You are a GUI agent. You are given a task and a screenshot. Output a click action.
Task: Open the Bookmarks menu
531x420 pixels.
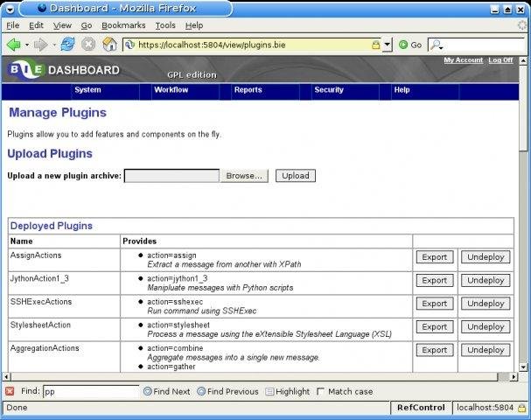point(122,25)
